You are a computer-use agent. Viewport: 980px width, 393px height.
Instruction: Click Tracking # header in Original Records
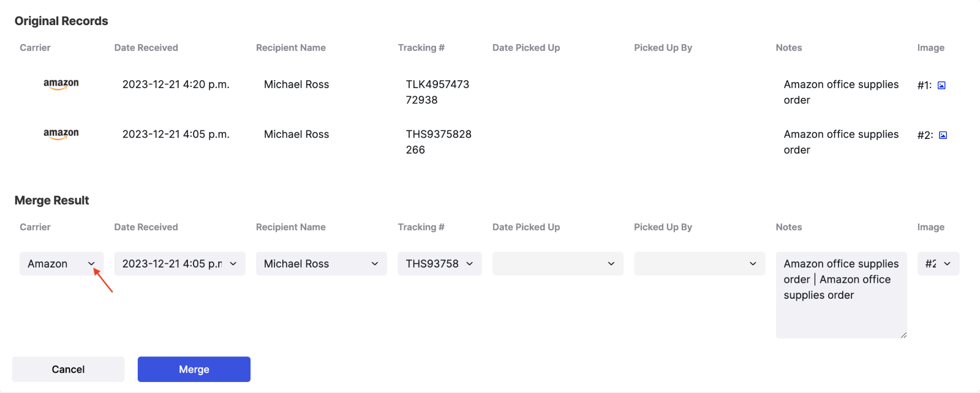point(421,48)
